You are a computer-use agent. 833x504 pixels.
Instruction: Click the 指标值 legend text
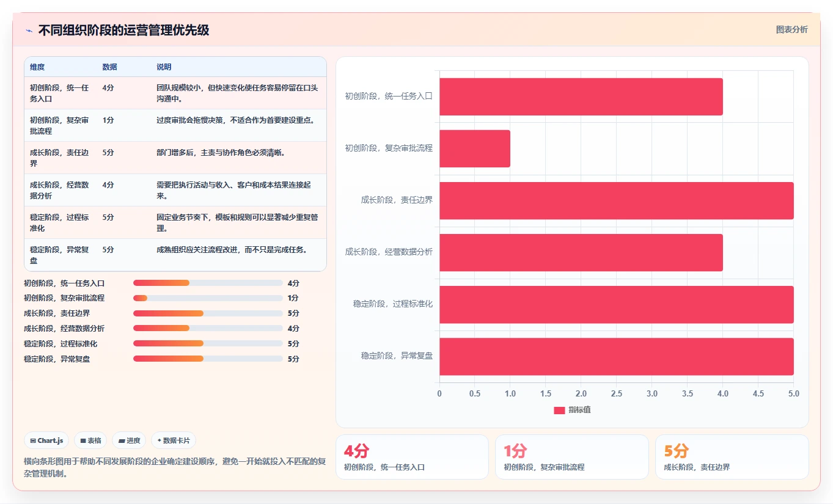click(579, 410)
